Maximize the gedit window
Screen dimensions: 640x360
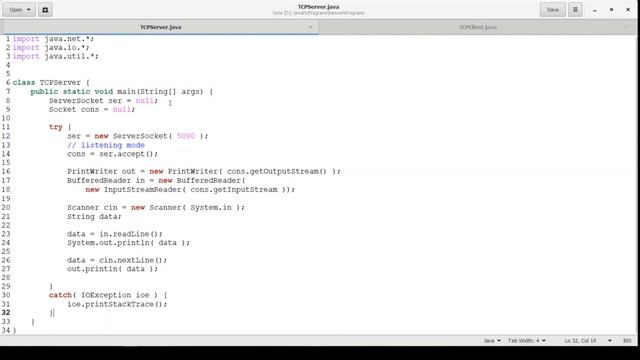(x=611, y=10)
